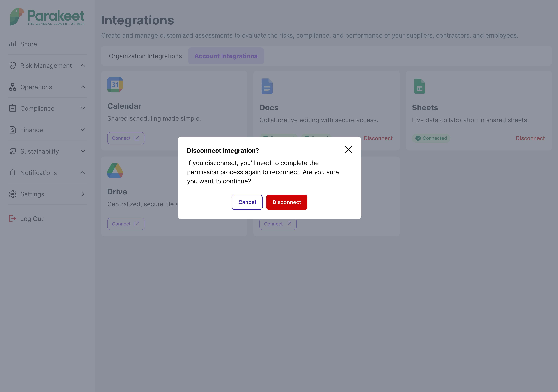Expand the Sustainability section chevron
558x392 pixels.
click(83, 151)
